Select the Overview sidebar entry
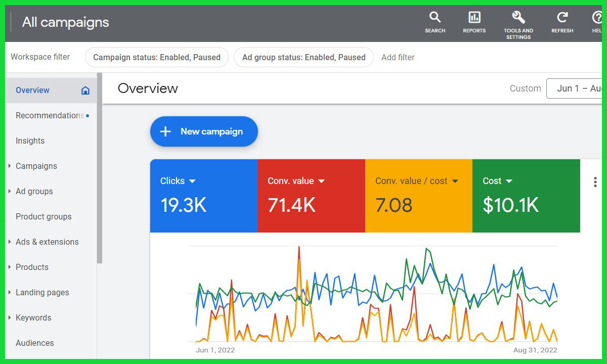 (32, 89)
